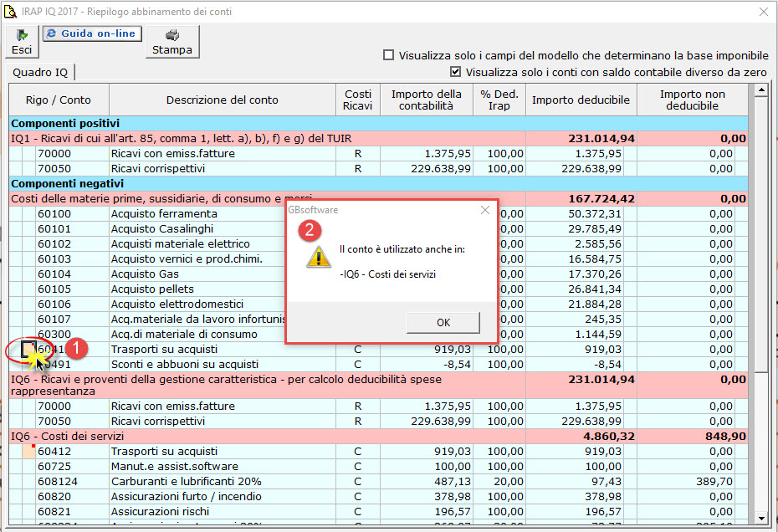Viewport: 778px width, 532px height.
Task: Click the 'Costi Ricavi' column header
Action: 358,100
